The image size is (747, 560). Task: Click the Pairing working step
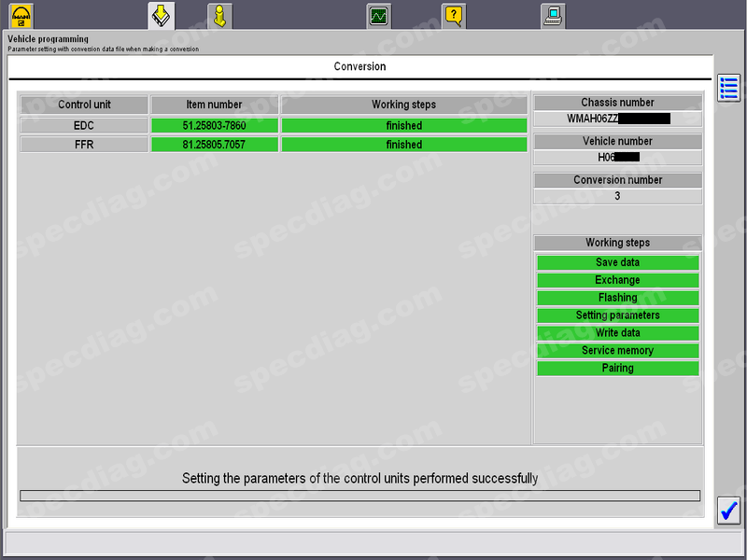[x=617, y=369]
